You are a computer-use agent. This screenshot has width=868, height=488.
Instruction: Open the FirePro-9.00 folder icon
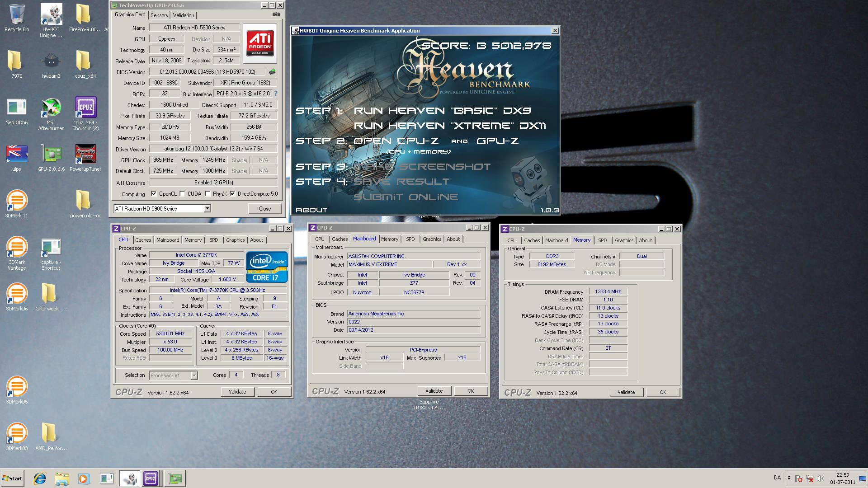[85, 18]
